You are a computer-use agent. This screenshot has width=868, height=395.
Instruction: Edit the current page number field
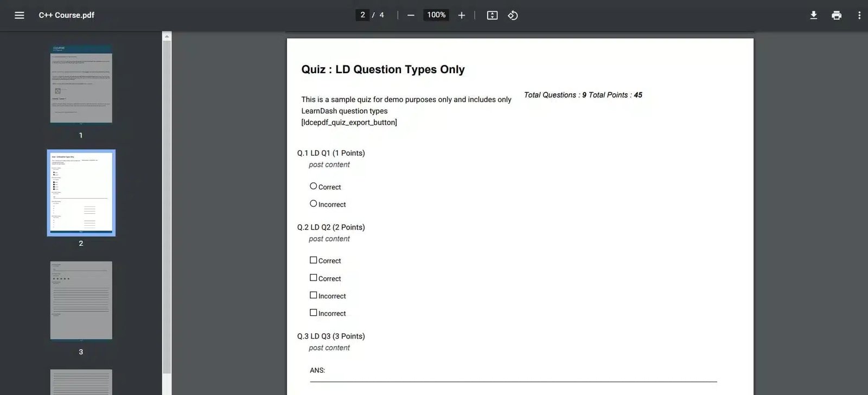(362, 15)
